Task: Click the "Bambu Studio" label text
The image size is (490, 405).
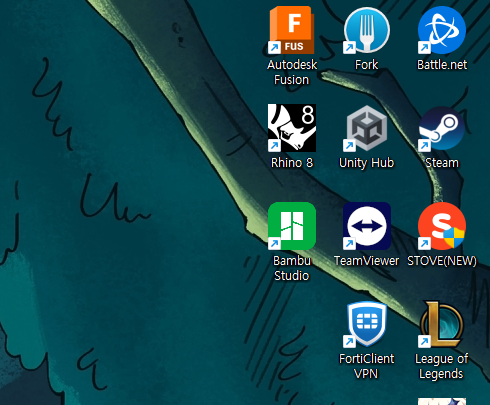Action: [292, 268]
